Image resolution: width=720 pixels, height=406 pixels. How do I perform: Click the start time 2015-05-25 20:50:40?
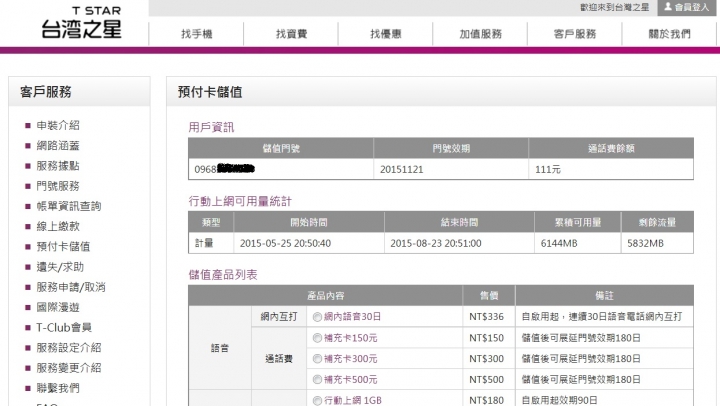pyautogui.click(x=285, y=243)
